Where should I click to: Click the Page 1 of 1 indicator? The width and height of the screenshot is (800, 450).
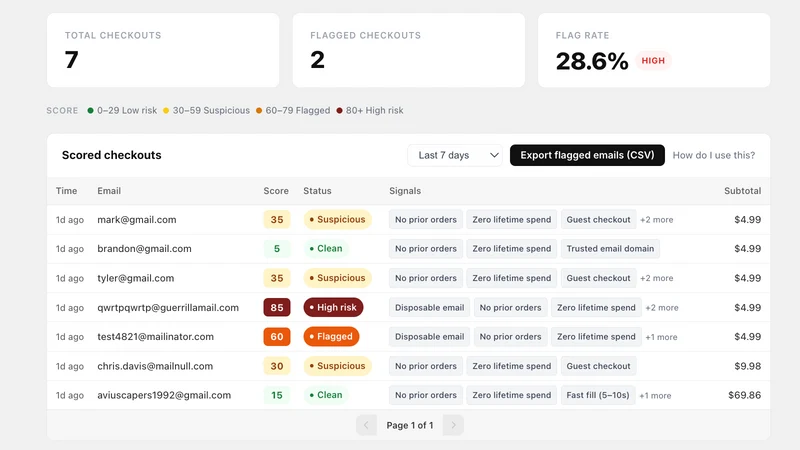tap(410, 425)
